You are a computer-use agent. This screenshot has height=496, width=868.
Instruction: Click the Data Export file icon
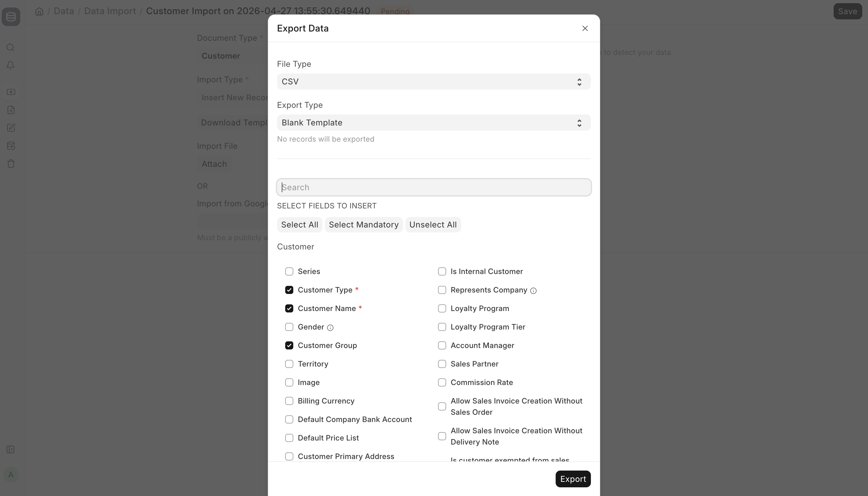[11, 110]
